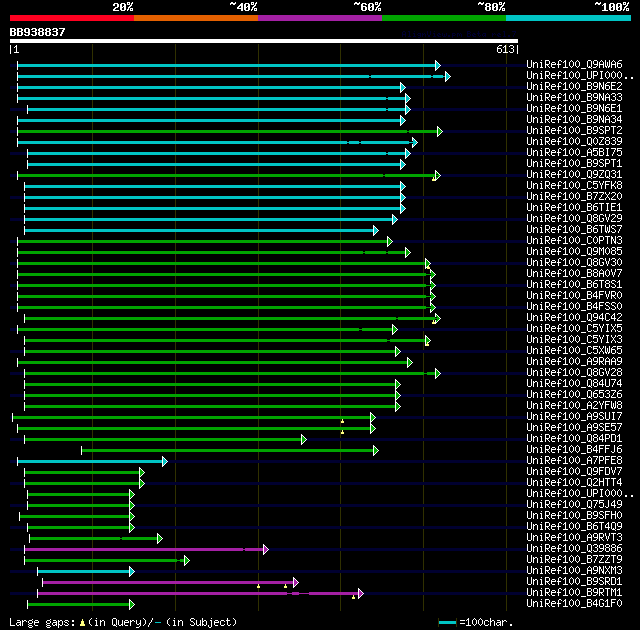Select the UniRef100_B9SPT1 label
The height and width of the screenshot is (630, 640).
[574, 163]
